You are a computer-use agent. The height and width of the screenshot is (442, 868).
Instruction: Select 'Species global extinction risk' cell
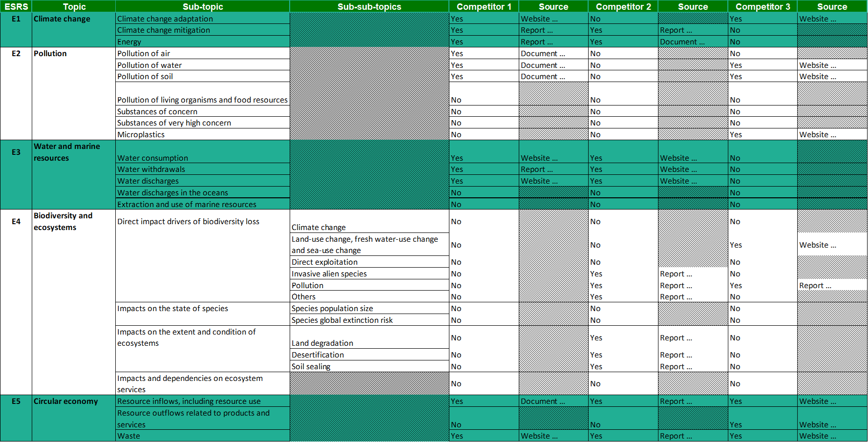click(x=369, y=320)
